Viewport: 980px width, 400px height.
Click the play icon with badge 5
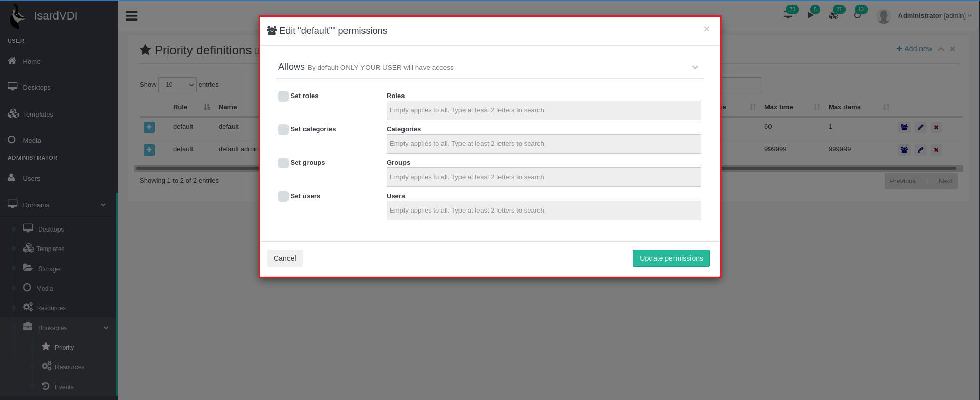pos(810,15)
